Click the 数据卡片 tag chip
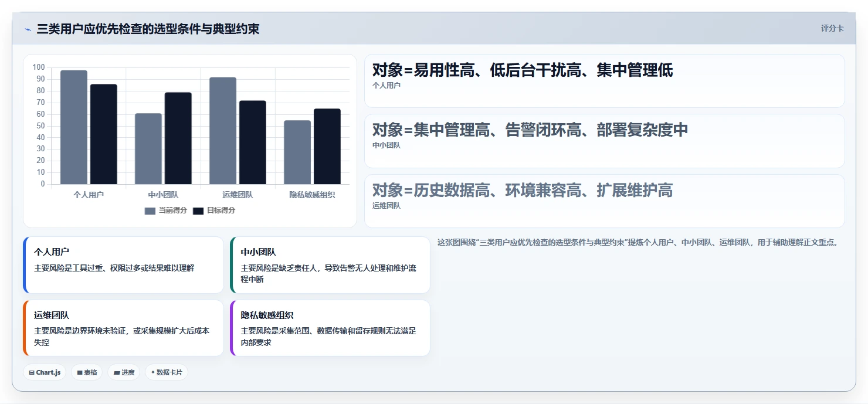The image size is (868, 404). 167,372
